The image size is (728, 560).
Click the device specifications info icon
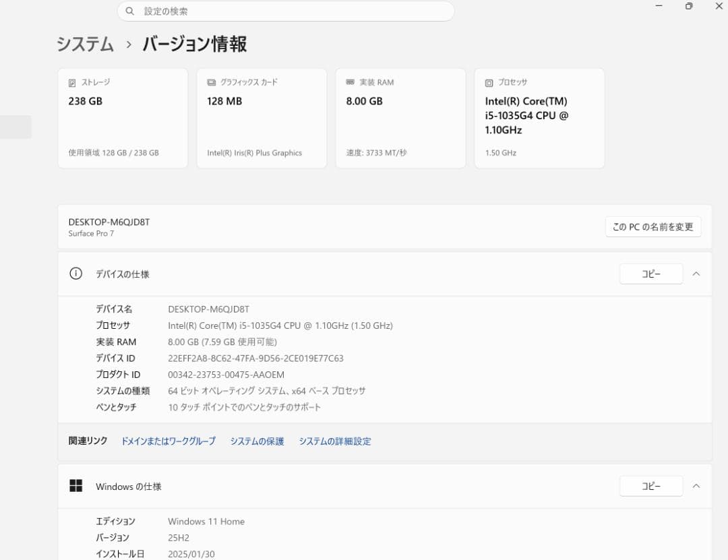click(75, 274)
